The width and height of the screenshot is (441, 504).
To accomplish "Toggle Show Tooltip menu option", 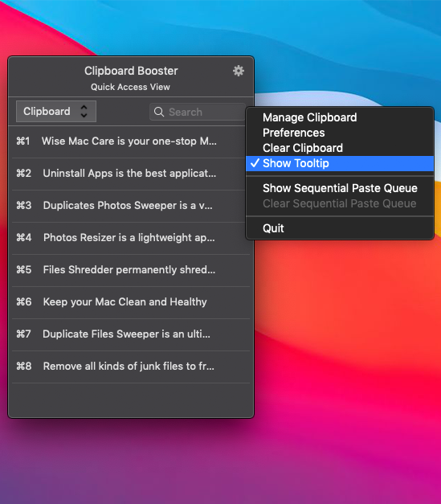I will click(340, 163).
